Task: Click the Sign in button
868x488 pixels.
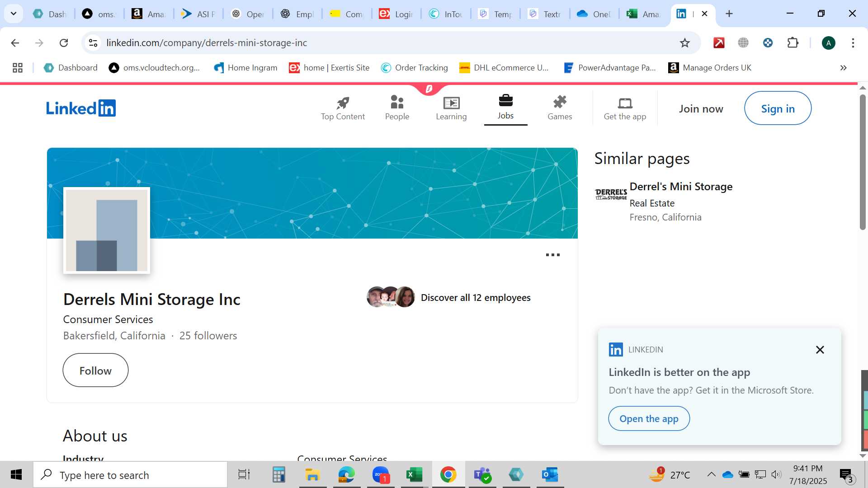Action: 778,108
